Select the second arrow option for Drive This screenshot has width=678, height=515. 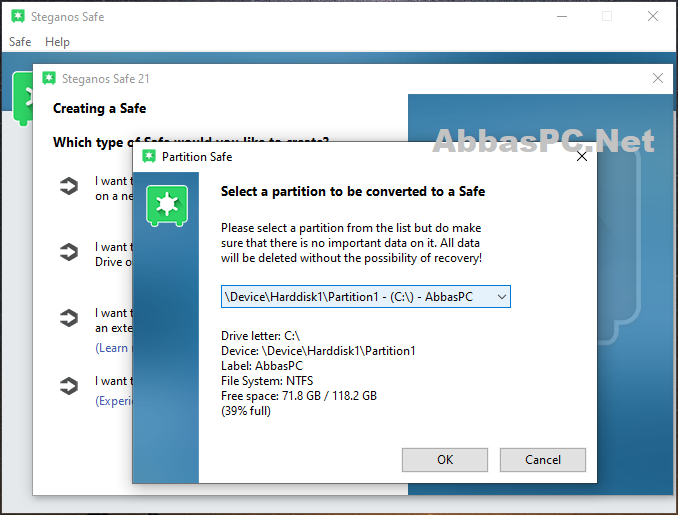(69, 252)
